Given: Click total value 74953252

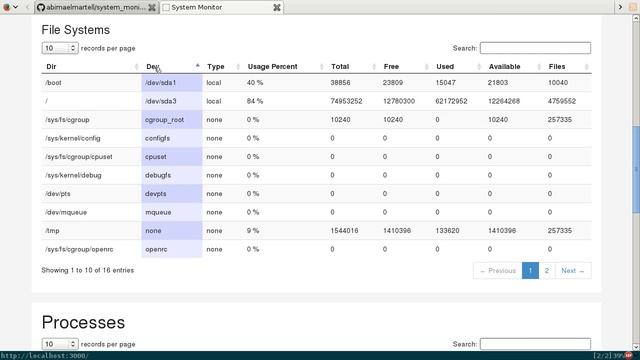Looking at the screenshot, I should (346, 101).
